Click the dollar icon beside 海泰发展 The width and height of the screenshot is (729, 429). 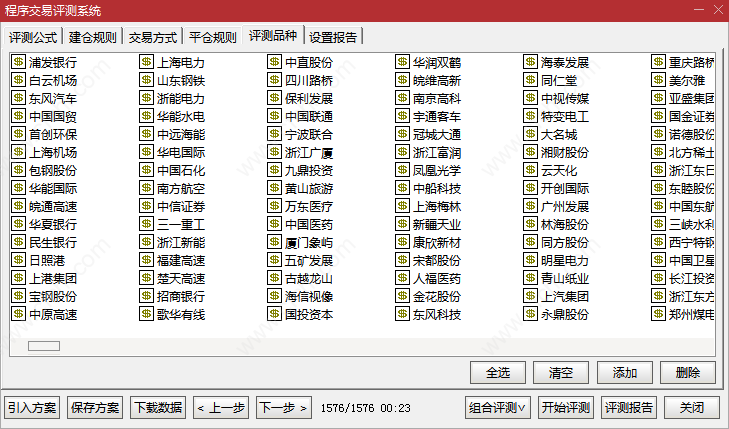[530, 62]
